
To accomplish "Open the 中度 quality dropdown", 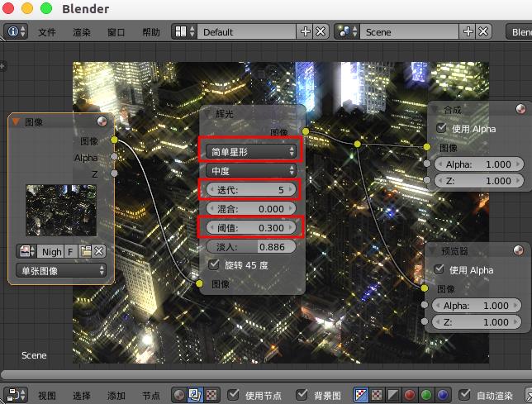I will tap(252, 170).
